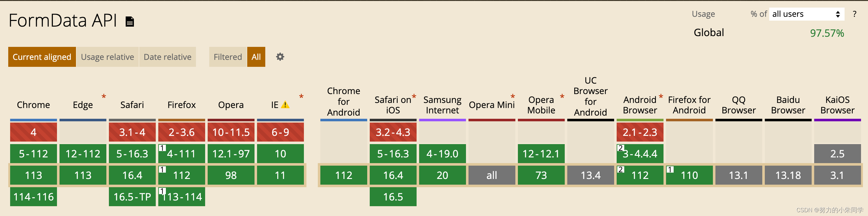Switch to Usage relative tab

(x=108, y=57)
